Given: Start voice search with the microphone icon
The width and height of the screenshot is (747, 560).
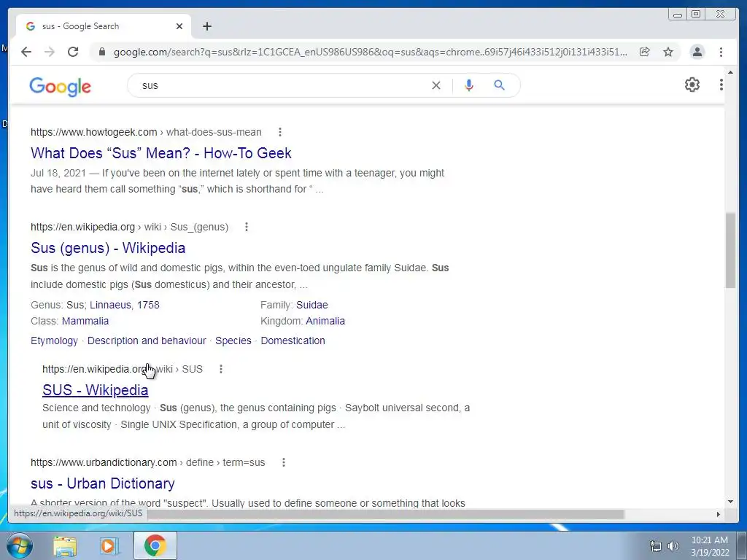Looking at the screenshot, I should pyautogui.click(x=469, y=85).
